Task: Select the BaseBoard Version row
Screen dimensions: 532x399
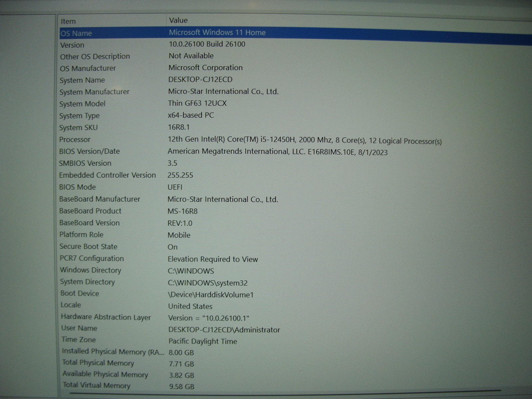Action: click(89, 223)
